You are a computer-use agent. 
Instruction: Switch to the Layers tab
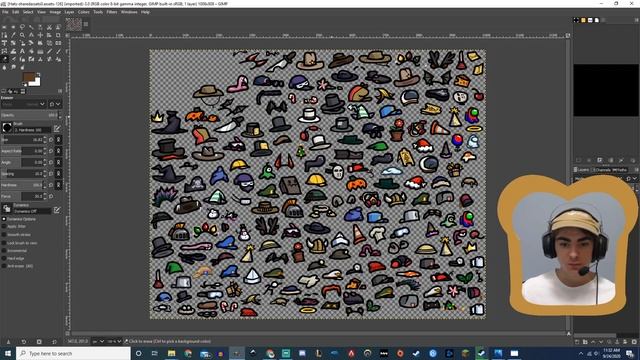[582, 170]
